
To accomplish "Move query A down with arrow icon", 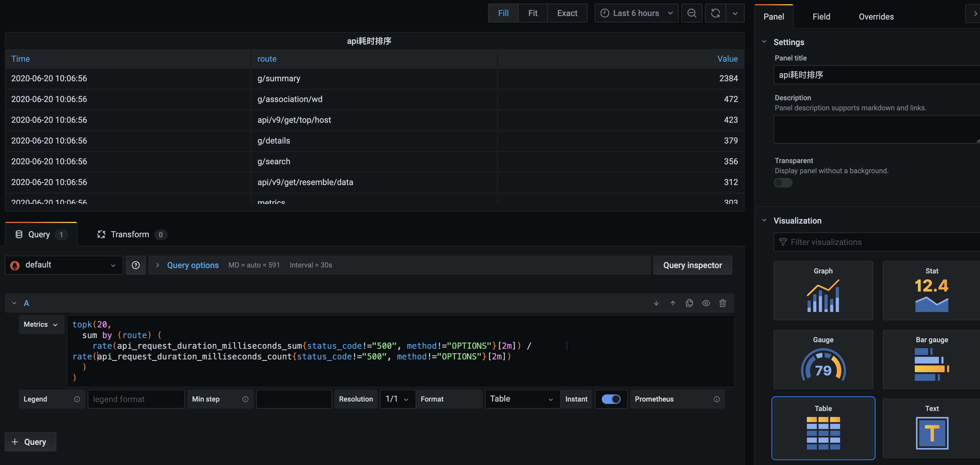I will click(x=656, y=303).
